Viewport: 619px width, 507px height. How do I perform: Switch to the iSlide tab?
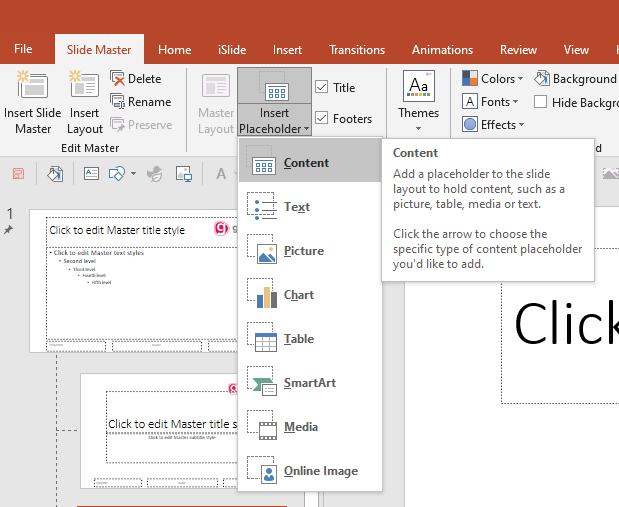point(232,50)
